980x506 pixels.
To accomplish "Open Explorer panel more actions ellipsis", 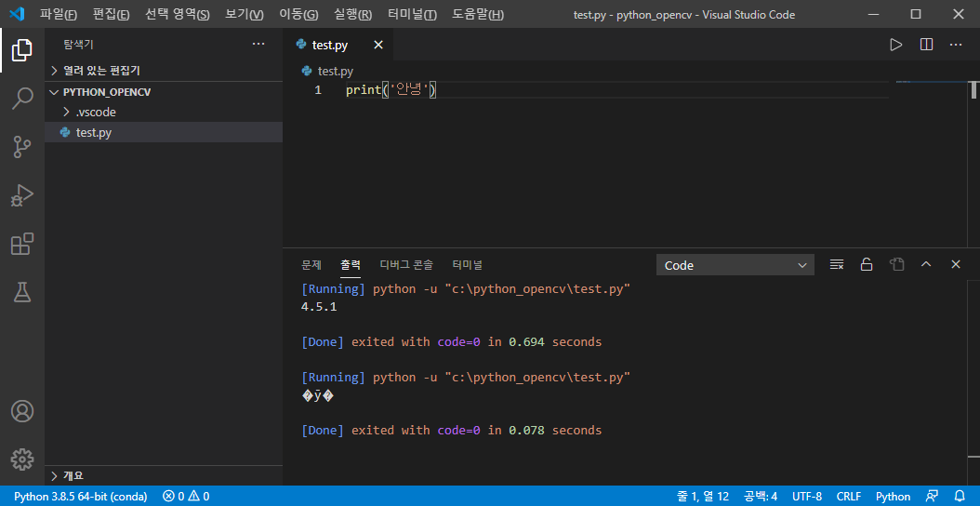I will click(x=258, y=45).
